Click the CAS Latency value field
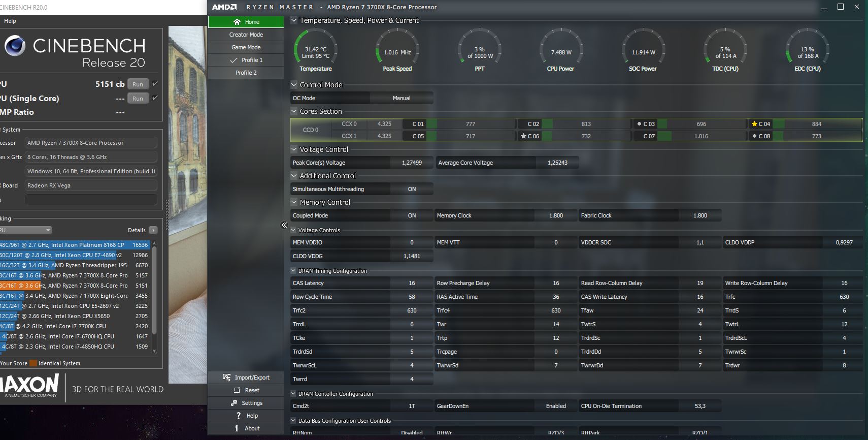Image resolution: width=868 pixels, height=440 pixels. pos(412,283)
